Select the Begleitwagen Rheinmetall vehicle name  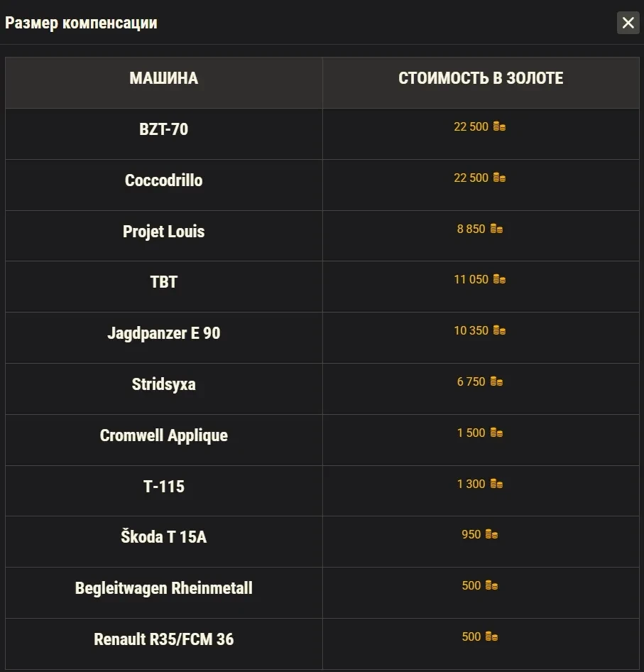(x=163, y=588)
